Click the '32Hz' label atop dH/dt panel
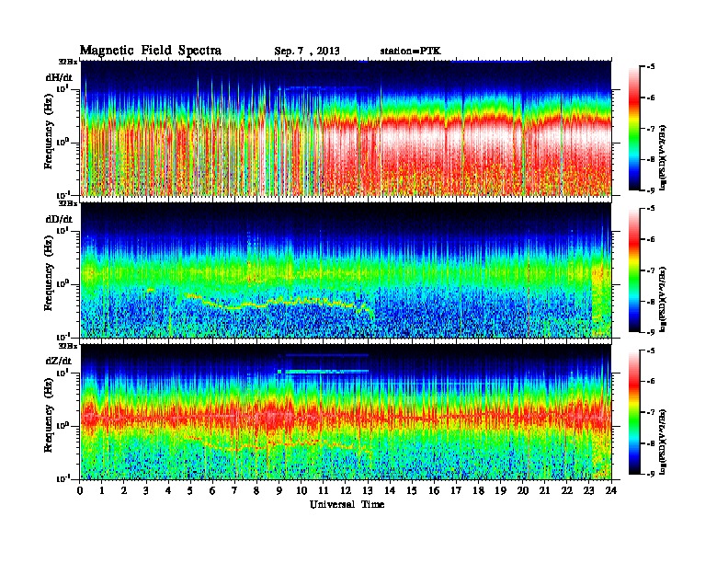This screenshot has width=728, height=563. 67,62
